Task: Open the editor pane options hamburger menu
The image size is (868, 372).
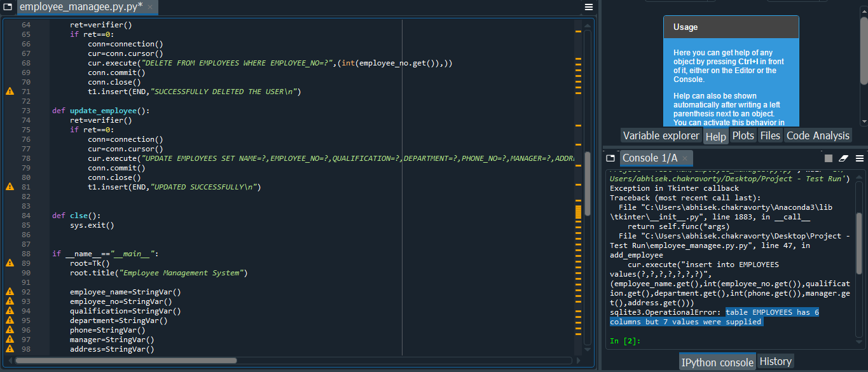Action: click(x=589, y=7)
